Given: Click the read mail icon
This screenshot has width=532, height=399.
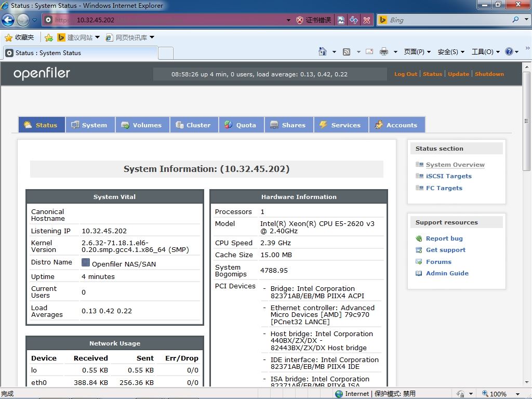Looking at the screenshot, I should click(369, 51).
